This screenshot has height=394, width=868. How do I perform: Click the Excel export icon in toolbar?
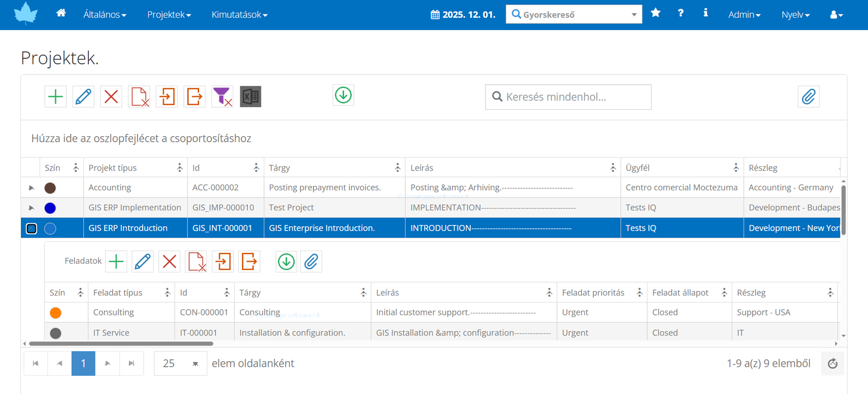point(250,96)
